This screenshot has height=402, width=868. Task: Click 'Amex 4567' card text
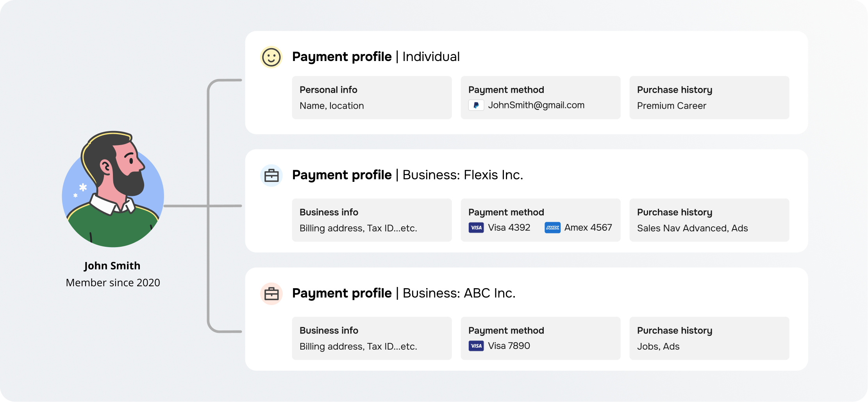588,228
